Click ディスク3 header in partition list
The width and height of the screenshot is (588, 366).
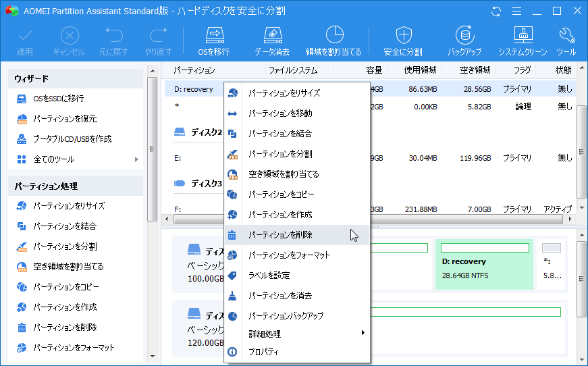(198, 184)
